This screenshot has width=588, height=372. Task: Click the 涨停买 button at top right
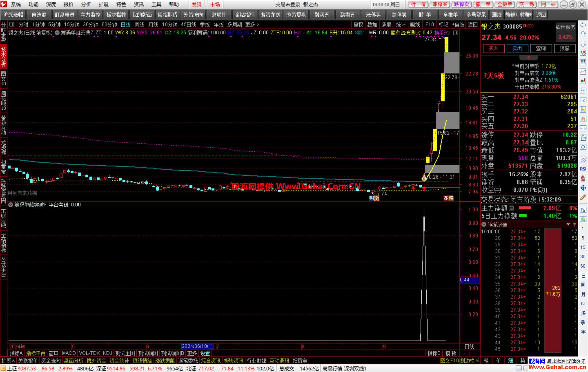tap(440, 4)
